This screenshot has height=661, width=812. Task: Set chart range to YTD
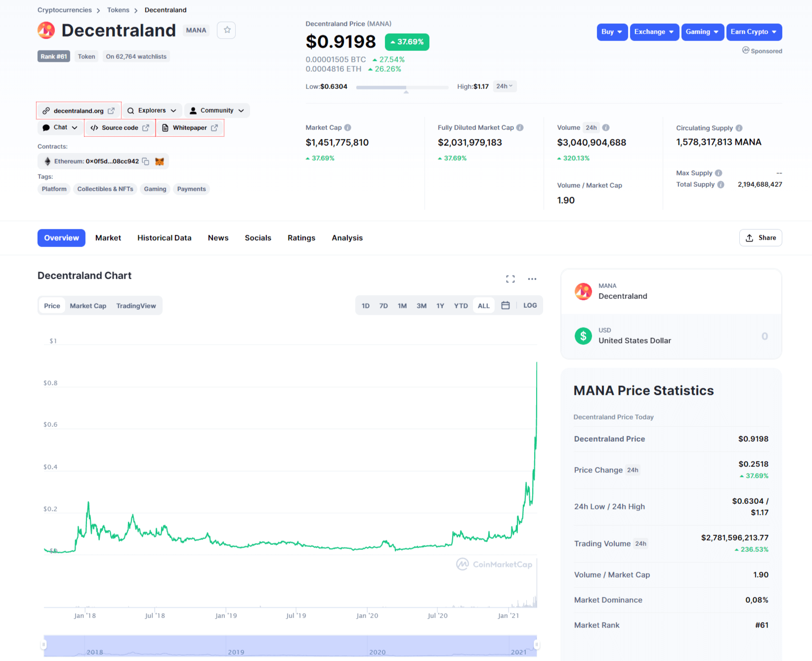[461, 306]
